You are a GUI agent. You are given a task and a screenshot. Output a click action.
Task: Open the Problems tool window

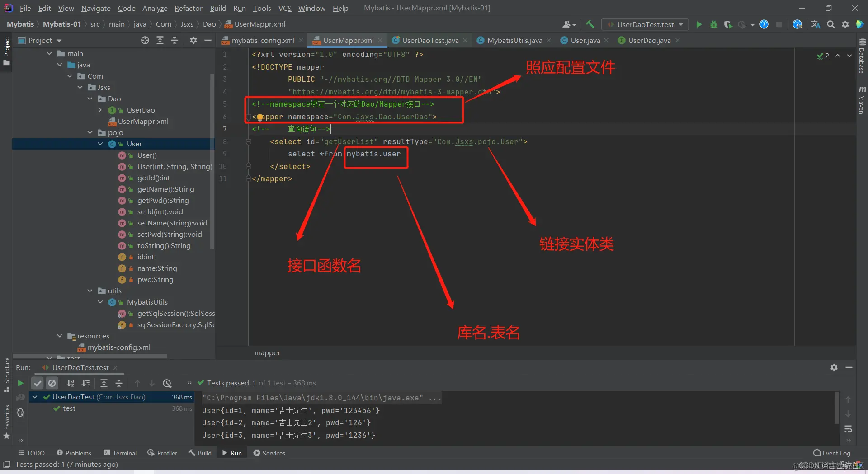tap(74, 453)
